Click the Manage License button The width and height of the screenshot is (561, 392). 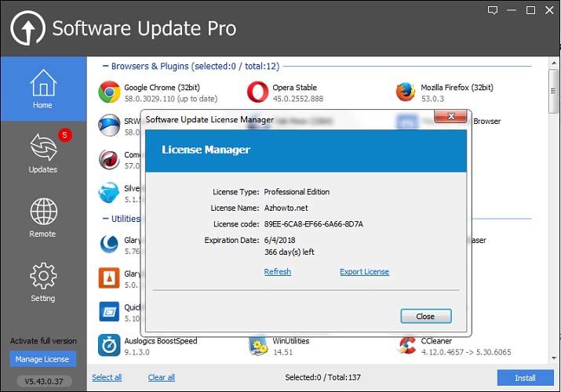point(43,359)
